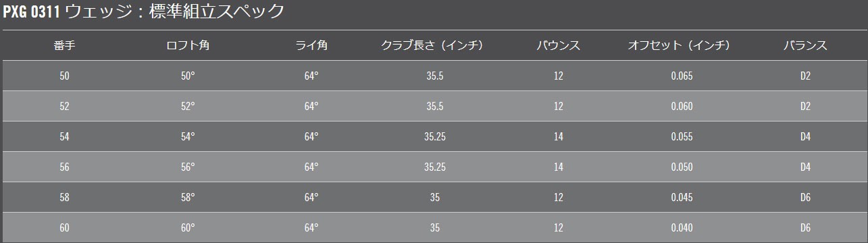
Task: Click bounce value 14 in row 56
Action: [x=558, y=167]
